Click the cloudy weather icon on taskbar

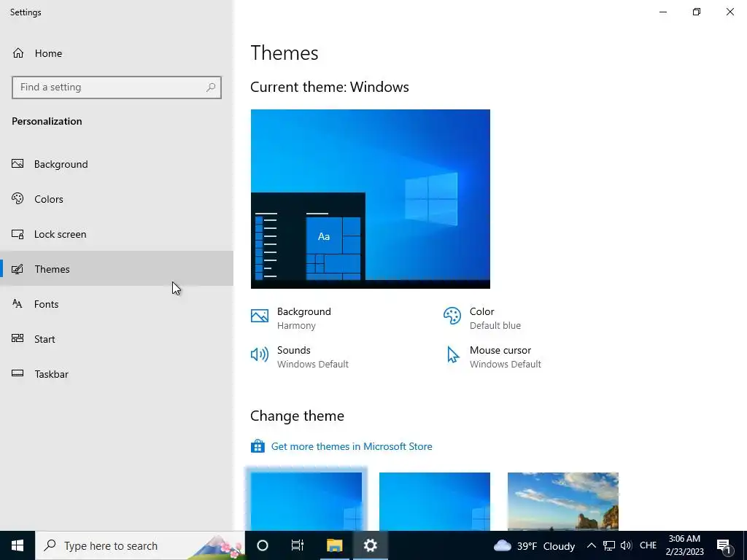click(502, 545)
